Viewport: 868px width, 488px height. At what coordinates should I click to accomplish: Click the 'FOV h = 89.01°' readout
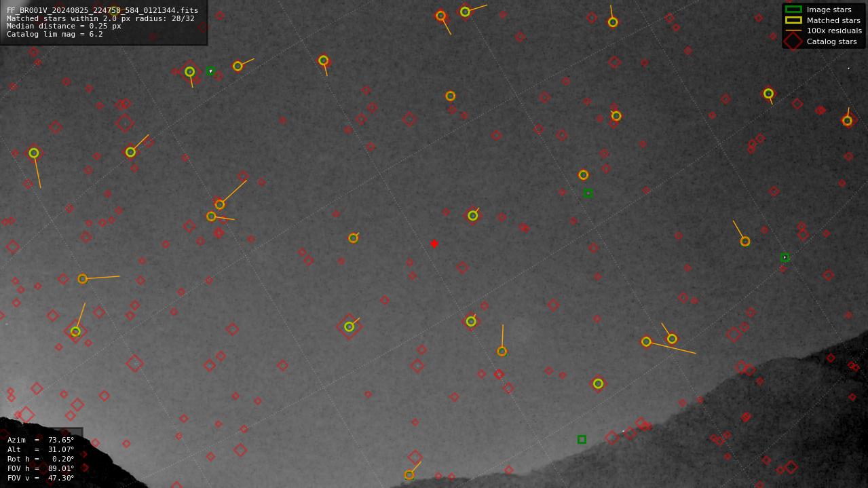tap(41, 469)
